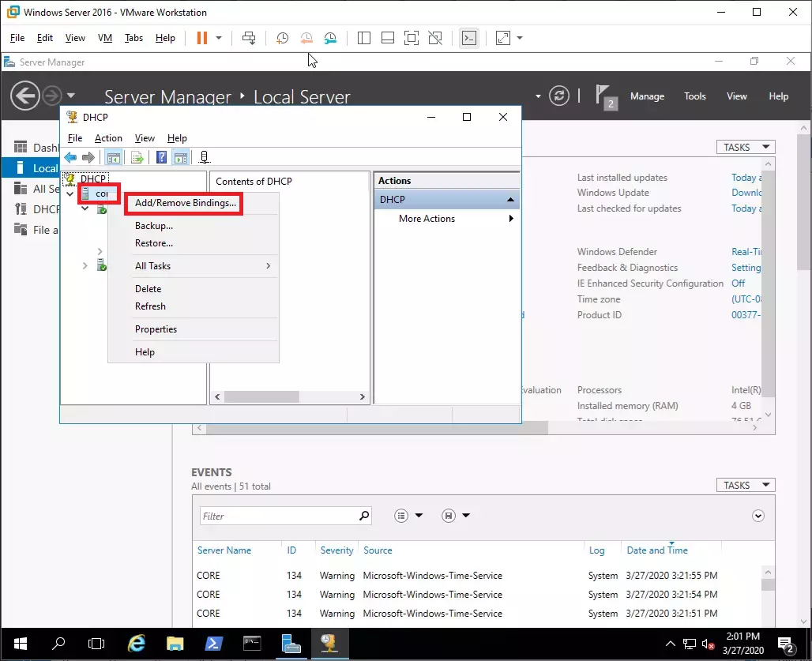Switch to VMware Unity mode
The height and width of the screenshot is (661, 812).
pyautogui.click(x=435, y=38)
